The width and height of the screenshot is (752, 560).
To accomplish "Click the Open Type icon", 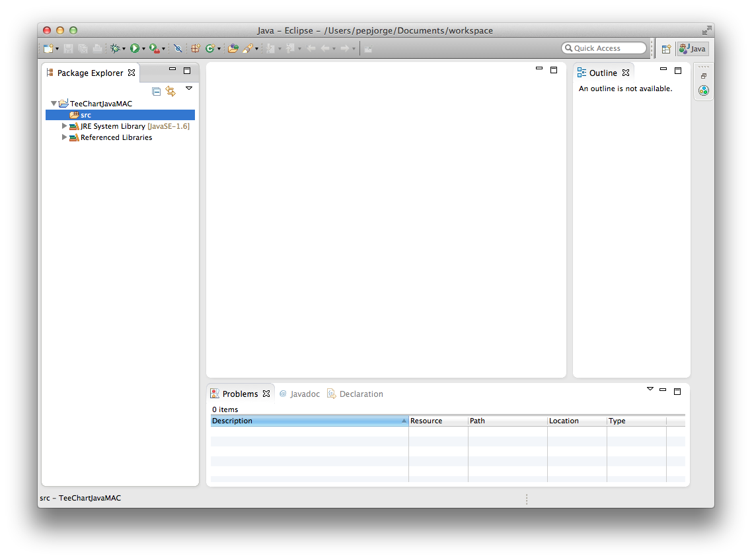I will [233, 48].
